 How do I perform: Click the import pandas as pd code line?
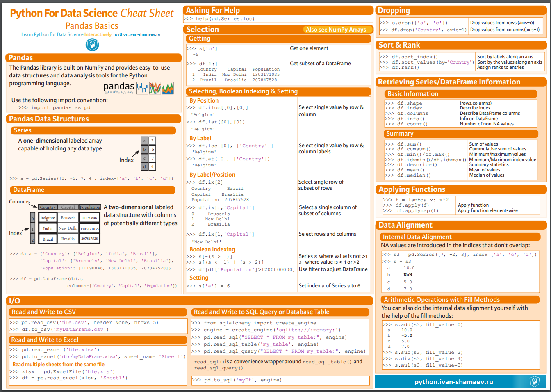[x=55, y=107]
